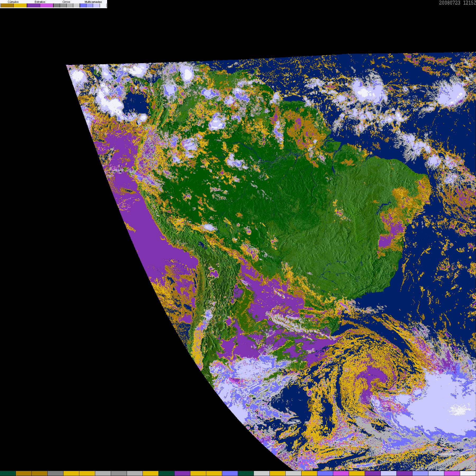Click the darkest gray Cirros legend swatch
This screenshot has height=476, width=476.
click(57, 5)
